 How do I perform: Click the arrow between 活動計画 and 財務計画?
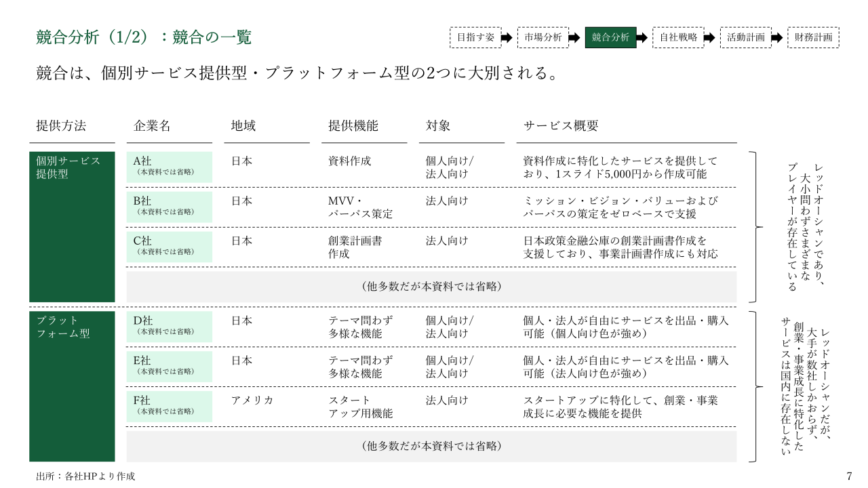coord(776,38)
